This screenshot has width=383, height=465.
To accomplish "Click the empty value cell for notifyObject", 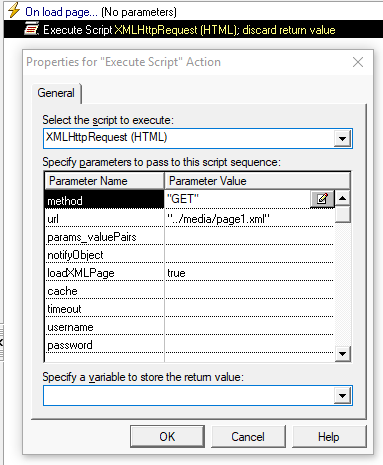I will point(249,255).
